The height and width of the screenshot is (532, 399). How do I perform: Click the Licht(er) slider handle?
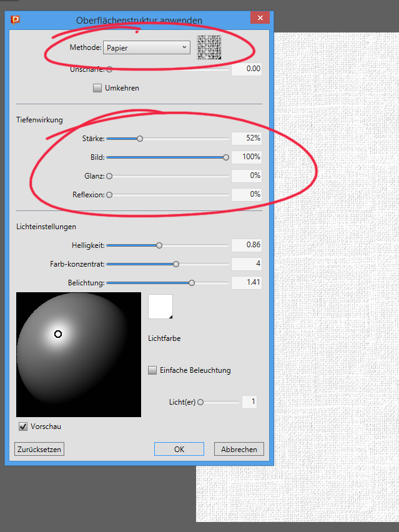(x=200, y=402)
